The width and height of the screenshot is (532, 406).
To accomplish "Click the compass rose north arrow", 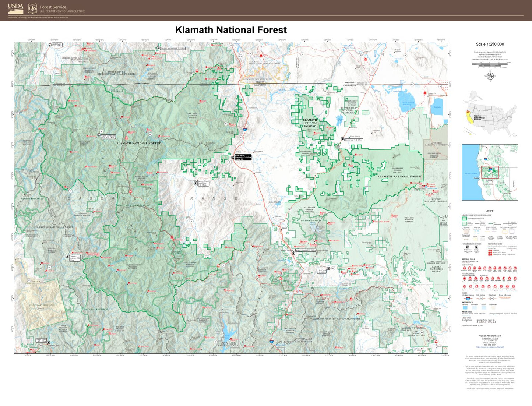I will pyautogui.click(x=490, y=76).
